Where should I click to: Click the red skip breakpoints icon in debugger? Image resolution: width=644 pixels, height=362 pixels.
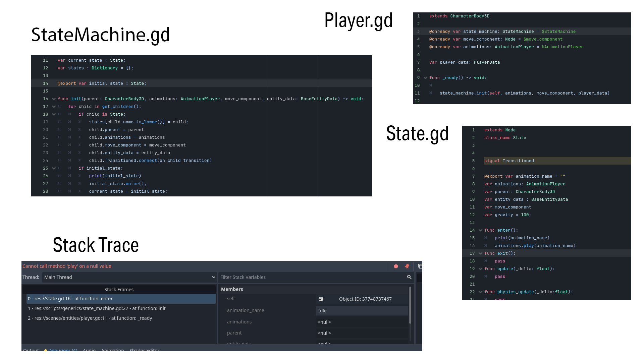(x=396, y=266)
